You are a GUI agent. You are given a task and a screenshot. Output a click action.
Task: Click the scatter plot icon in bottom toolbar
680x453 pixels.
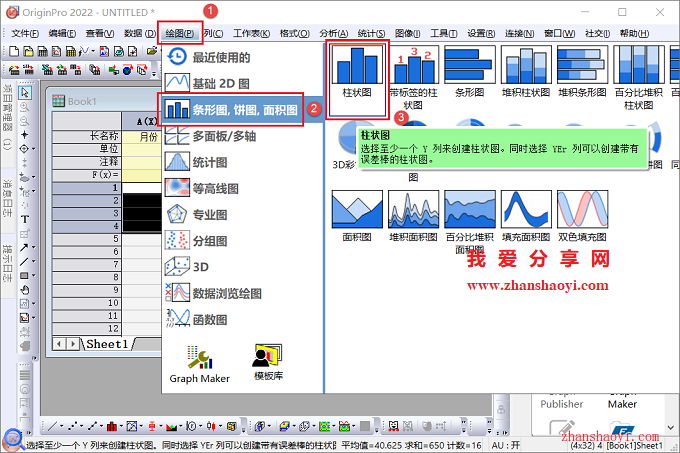tap(73, 427)
